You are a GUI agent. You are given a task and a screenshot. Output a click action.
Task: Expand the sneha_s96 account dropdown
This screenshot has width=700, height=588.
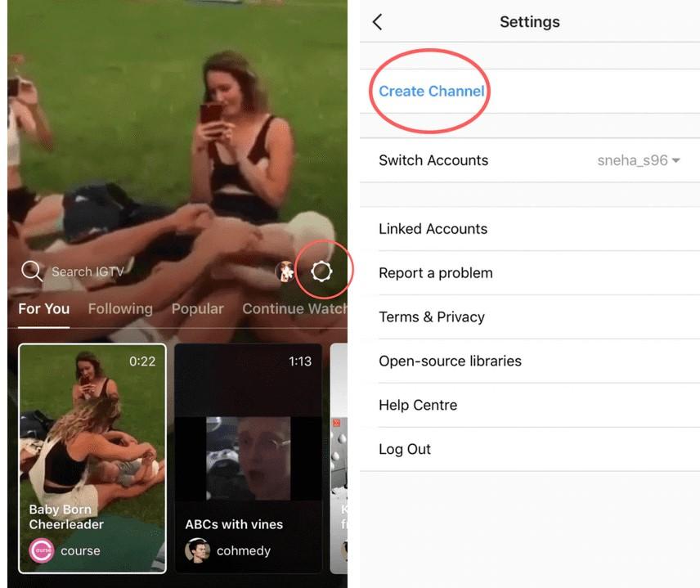pyautogui.click(x=639, y=160)
